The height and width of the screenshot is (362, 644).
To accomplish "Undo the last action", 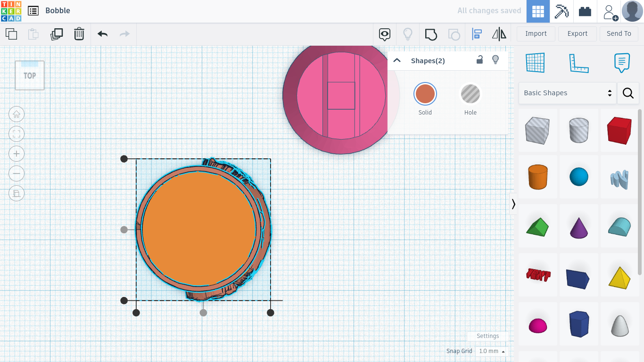I will (x=102, y=34).
